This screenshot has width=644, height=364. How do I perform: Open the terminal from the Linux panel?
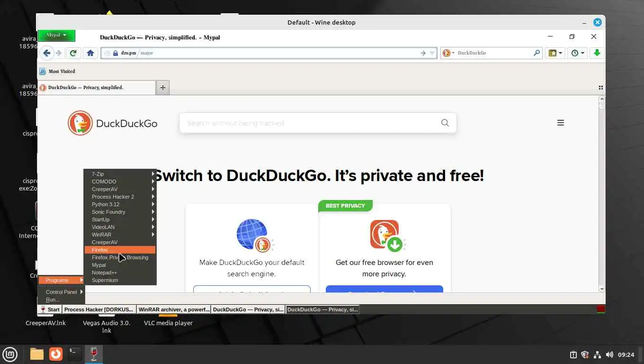click(x=75, y=354)
